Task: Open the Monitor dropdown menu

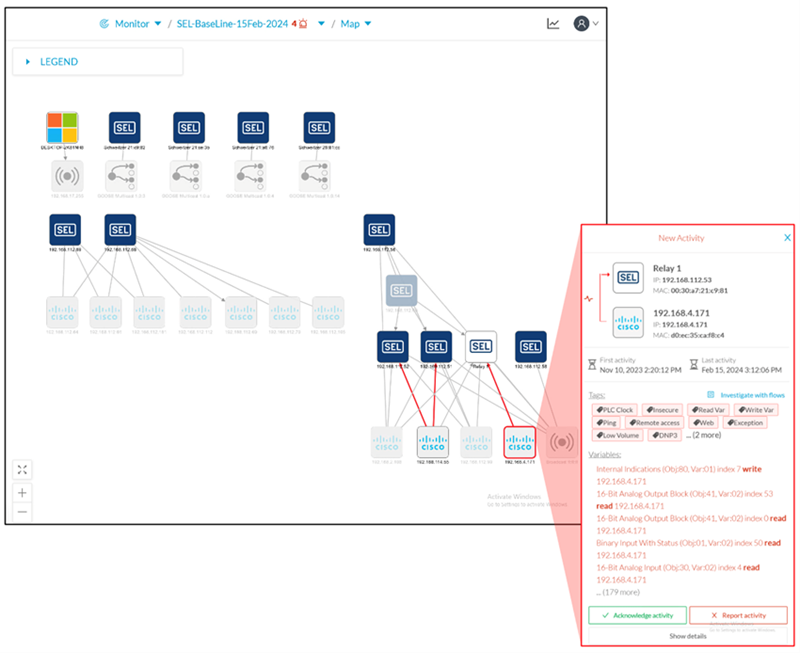Action: point(131,24)
